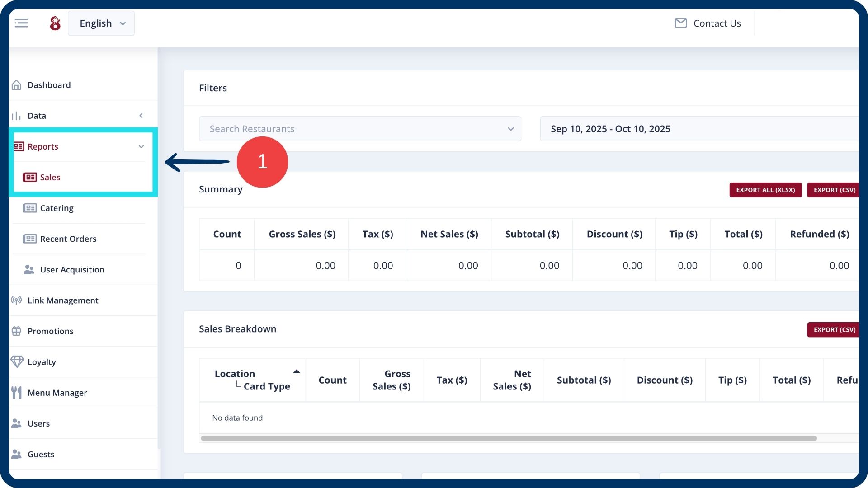The height and width of the screenshot is (488, 868).
Task: Click the Dashboard home icon
Action: click(x=17, y=85)
